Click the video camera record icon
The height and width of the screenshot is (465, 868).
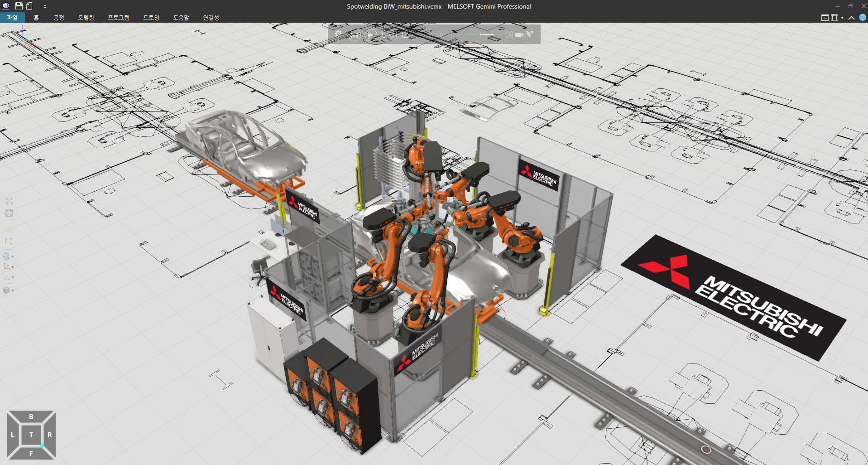click(519, 34)
